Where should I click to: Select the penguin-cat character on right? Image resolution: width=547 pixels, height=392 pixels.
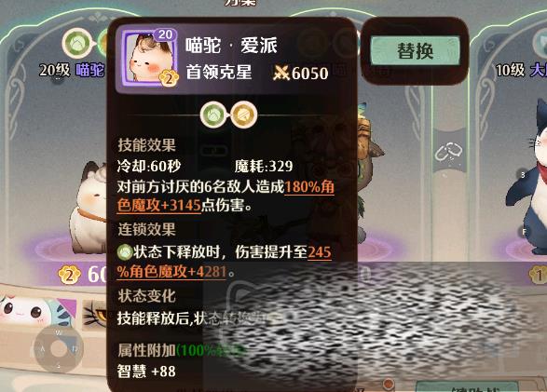click(527, 180)
